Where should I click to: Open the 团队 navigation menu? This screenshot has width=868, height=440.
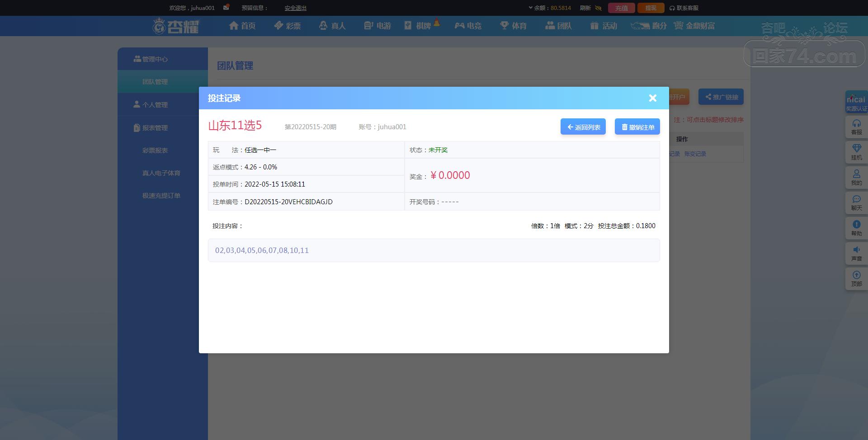[x=558, y=26]
